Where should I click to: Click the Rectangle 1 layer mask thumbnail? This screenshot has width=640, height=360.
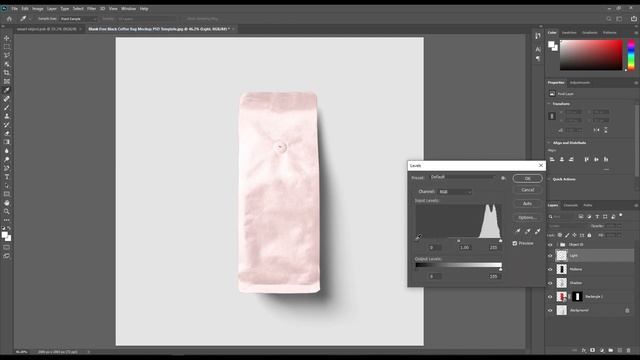click(577, 297)
